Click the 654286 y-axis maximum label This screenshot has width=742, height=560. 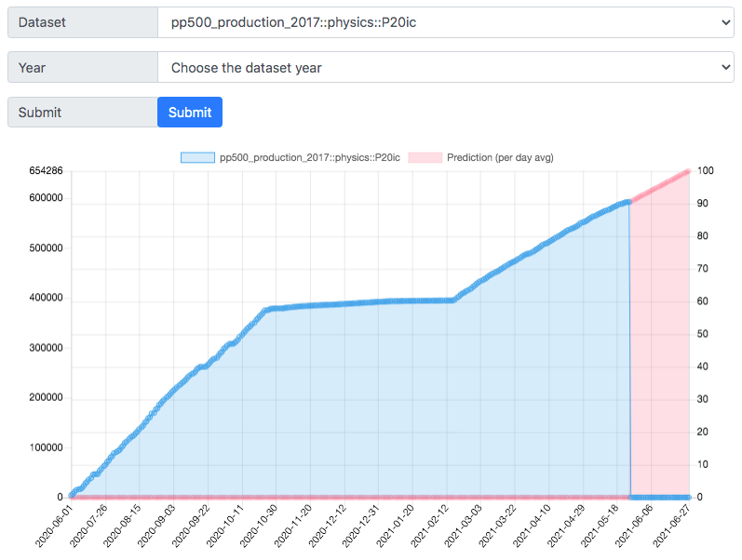(x=46, y=171)
